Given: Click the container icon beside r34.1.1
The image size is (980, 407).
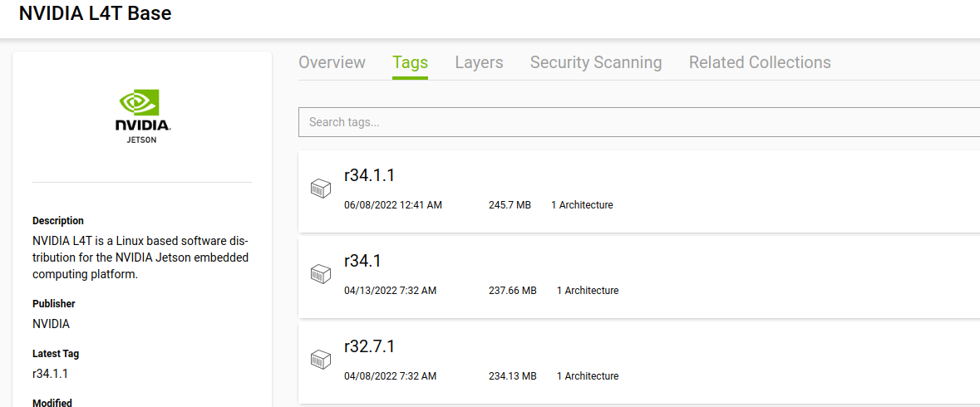Looking at the screenshot, I should click(x=321, y=189).
